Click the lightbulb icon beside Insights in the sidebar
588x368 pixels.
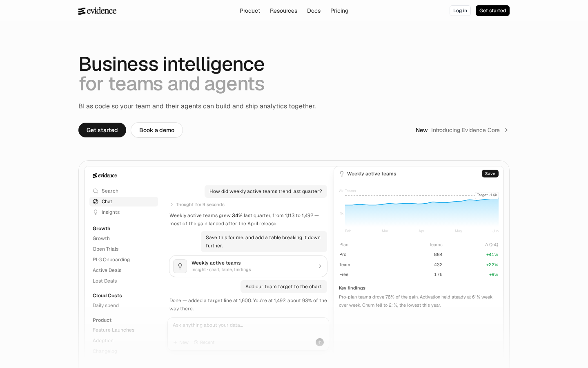point(96,212)
